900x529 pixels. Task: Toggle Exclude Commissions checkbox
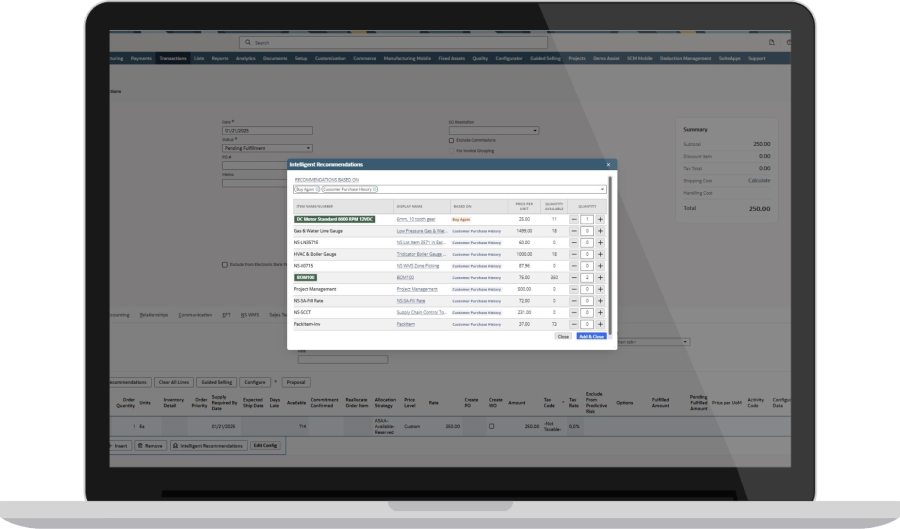pos(451,141)
